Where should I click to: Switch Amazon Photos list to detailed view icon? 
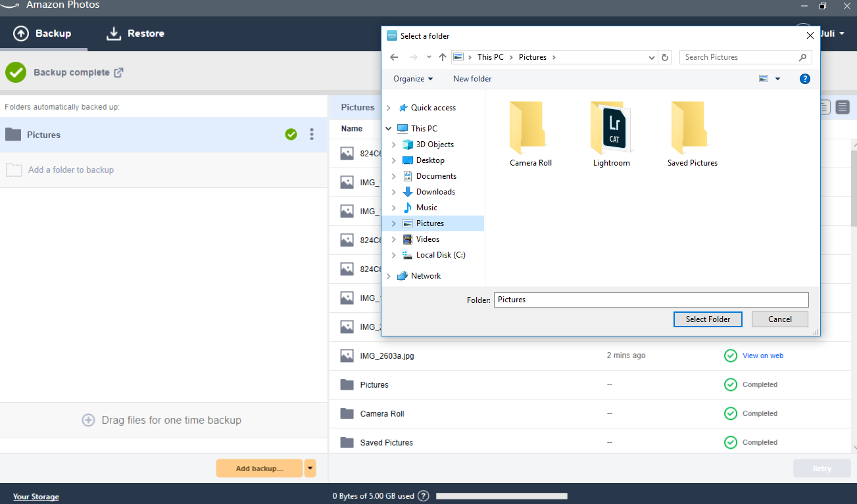coord(843,107)
